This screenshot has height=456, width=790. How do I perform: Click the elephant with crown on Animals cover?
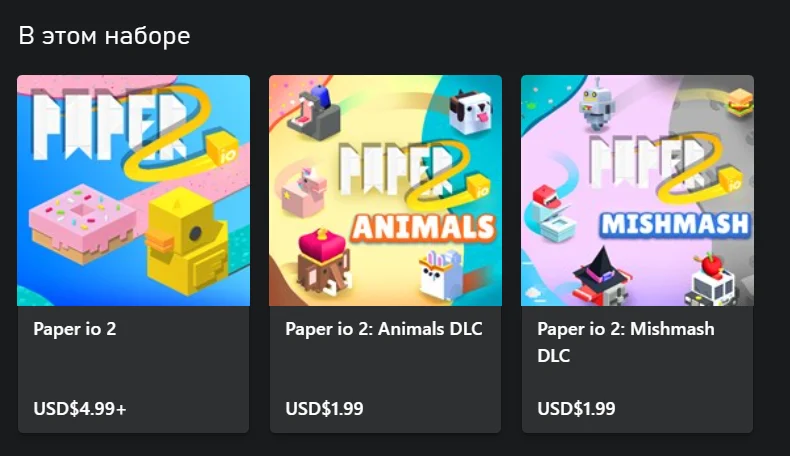321,262
